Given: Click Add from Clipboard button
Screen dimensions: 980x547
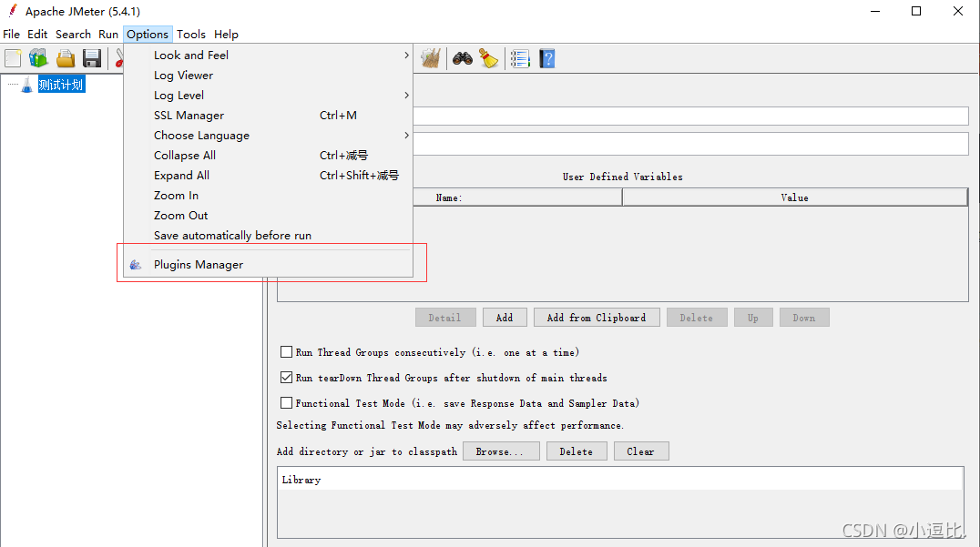Looking at the screenshot, I should pyautogui.click(x=597, y=318).
